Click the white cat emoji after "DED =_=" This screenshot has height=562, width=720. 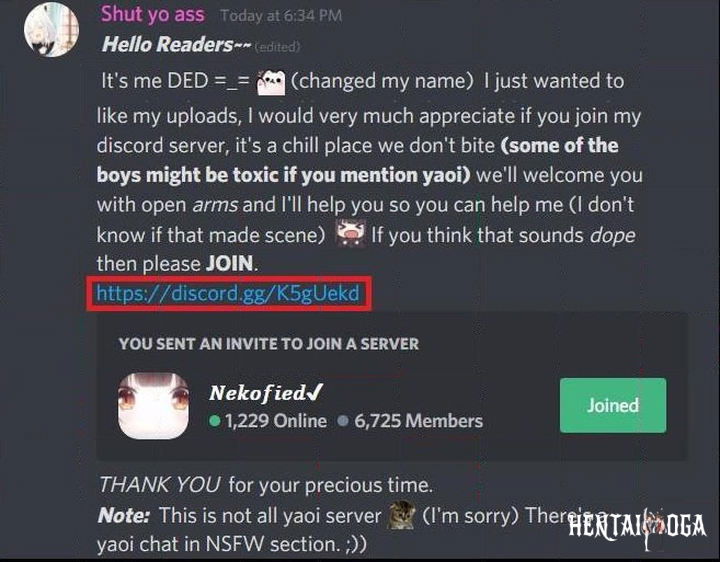tap(271, 83)
